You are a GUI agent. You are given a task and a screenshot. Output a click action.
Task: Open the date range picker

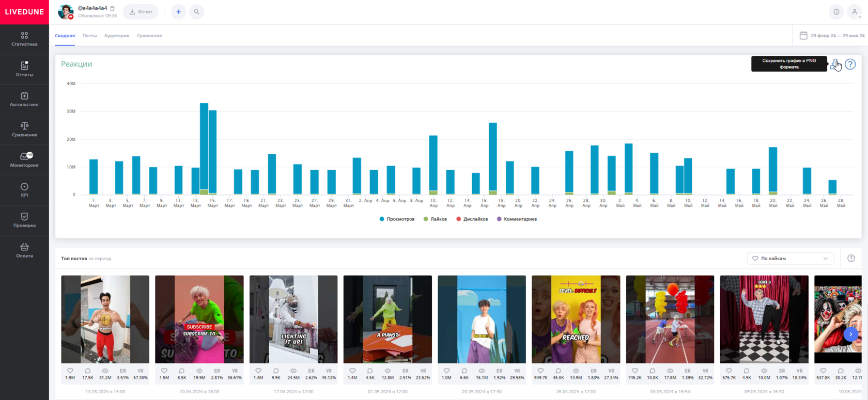[x=832, y=36]
